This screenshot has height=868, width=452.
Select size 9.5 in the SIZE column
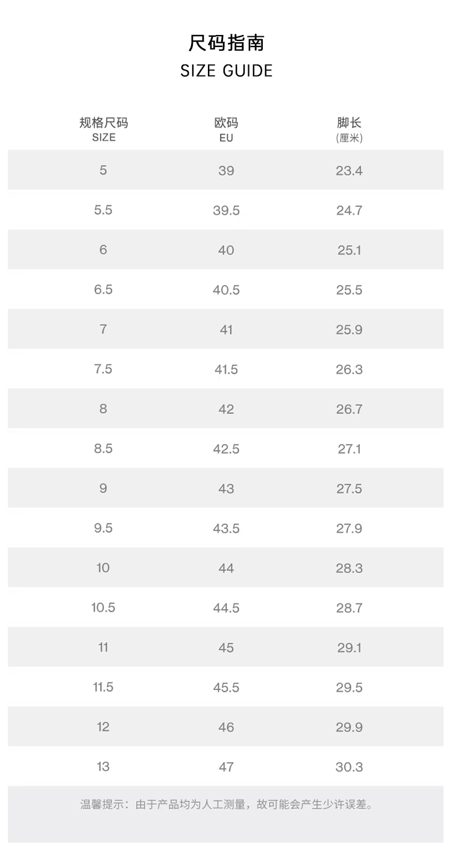[104, 528]
